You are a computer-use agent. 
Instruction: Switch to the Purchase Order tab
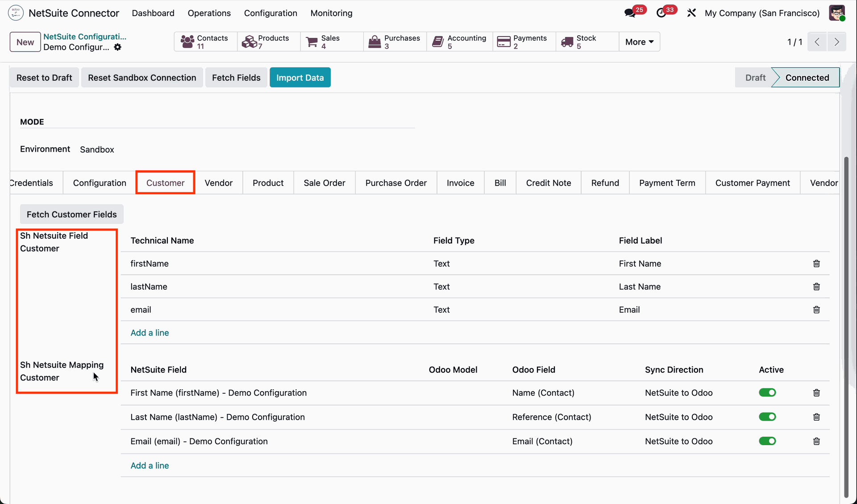point(396,183)
